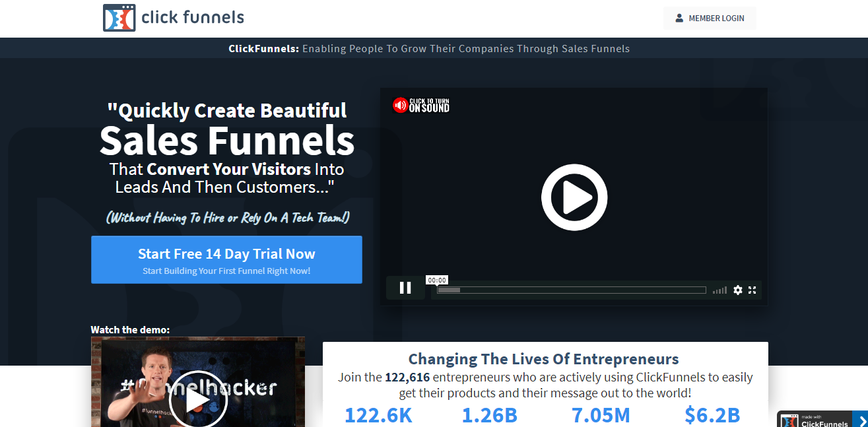Click the click funnels wordmark text
This screenshot has width=868, height=427.
(x=193, y=17)
